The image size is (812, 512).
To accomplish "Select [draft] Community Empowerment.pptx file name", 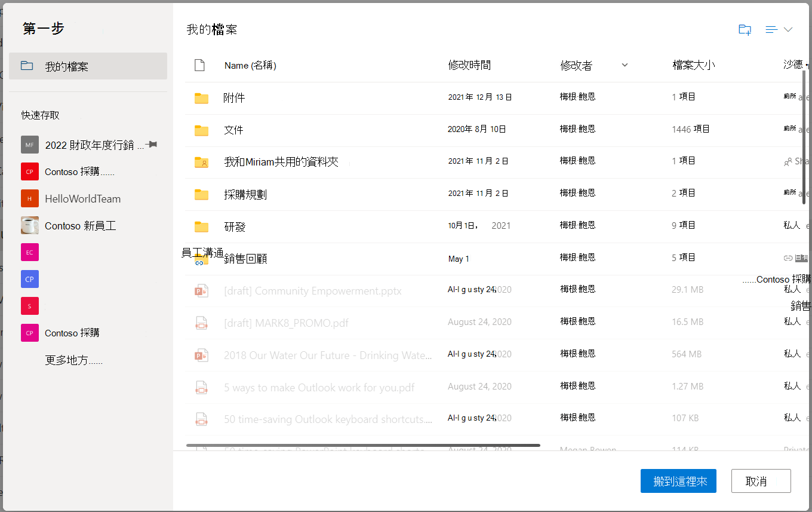I will pos(313,291).
